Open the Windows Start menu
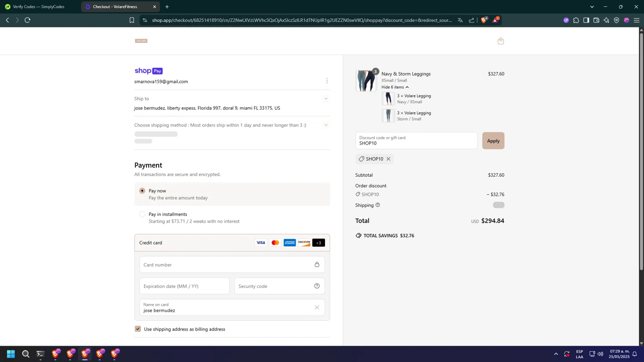The height and width of the screenshot is (362, 644). click(11, 354)
